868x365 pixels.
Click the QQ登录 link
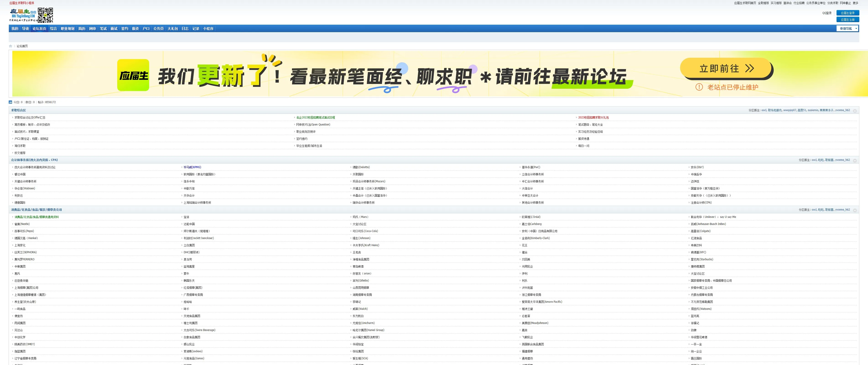827,13
